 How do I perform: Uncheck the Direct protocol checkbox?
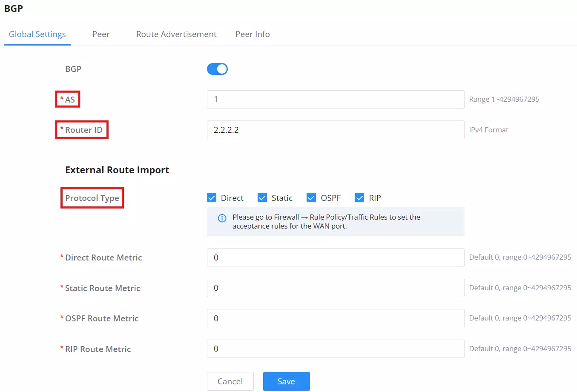pos(212,197)
